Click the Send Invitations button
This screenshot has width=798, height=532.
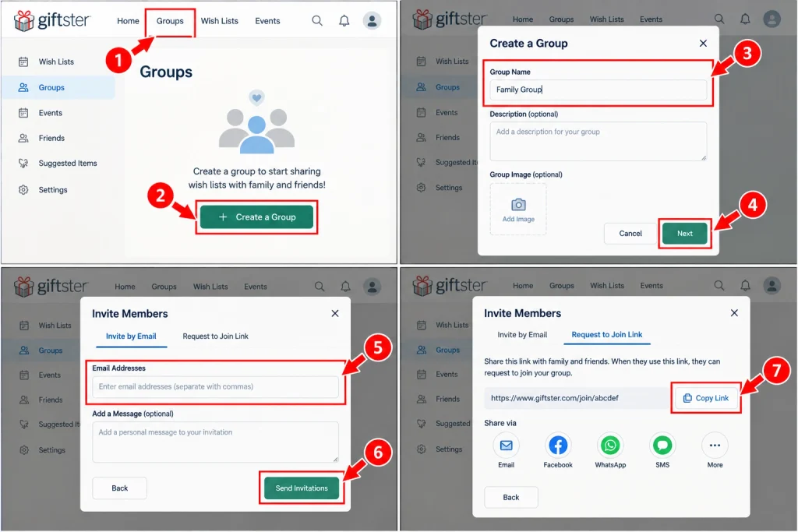click(302, 488)
